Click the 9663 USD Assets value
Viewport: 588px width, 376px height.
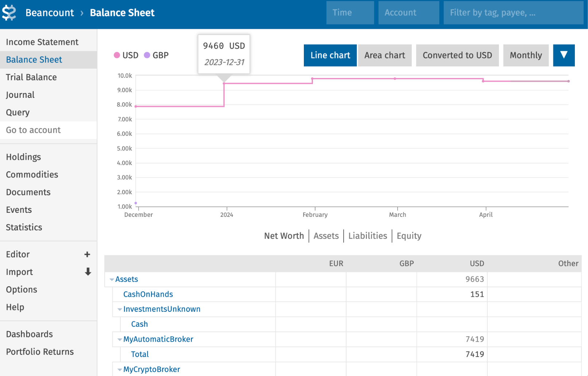(475, 279)
